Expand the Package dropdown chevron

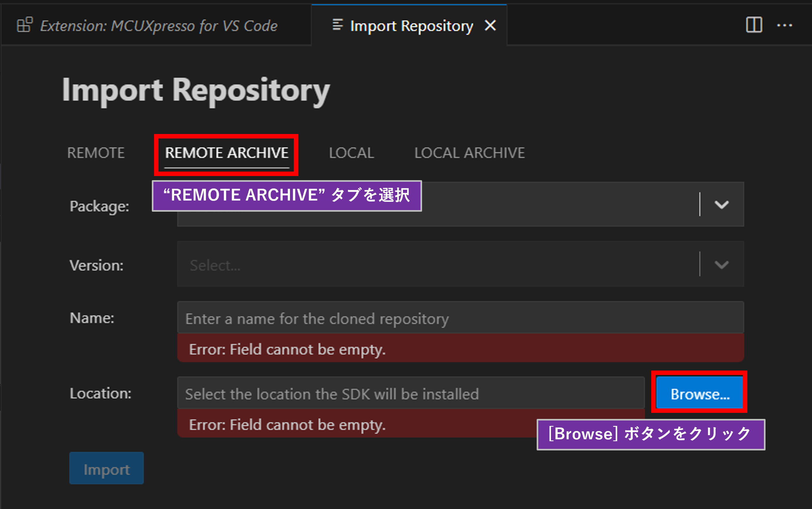point(722,204)
